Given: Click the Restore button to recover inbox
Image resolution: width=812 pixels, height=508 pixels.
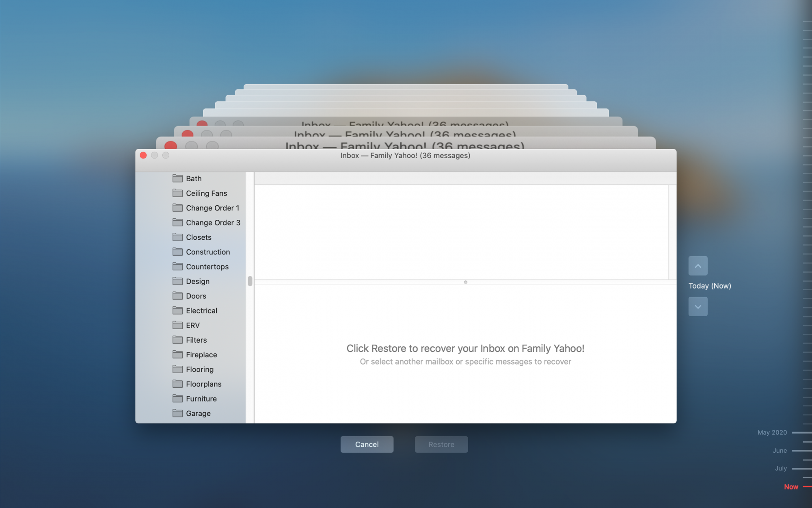Looking at the screenshot, I should click(441, 444).
